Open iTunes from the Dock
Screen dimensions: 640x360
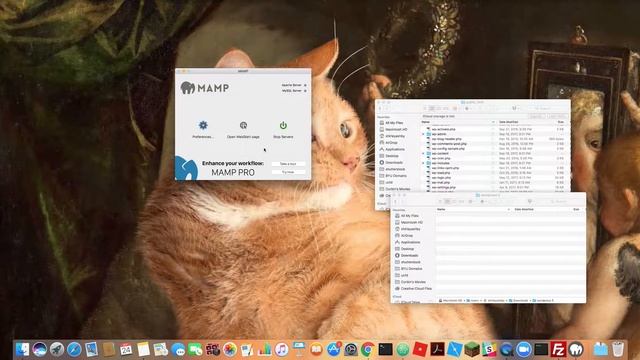pos(281,349)
